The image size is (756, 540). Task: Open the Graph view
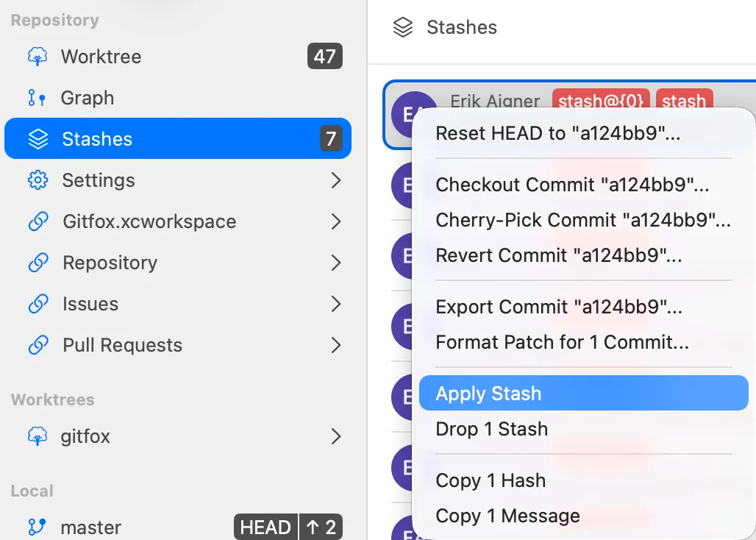178,98
